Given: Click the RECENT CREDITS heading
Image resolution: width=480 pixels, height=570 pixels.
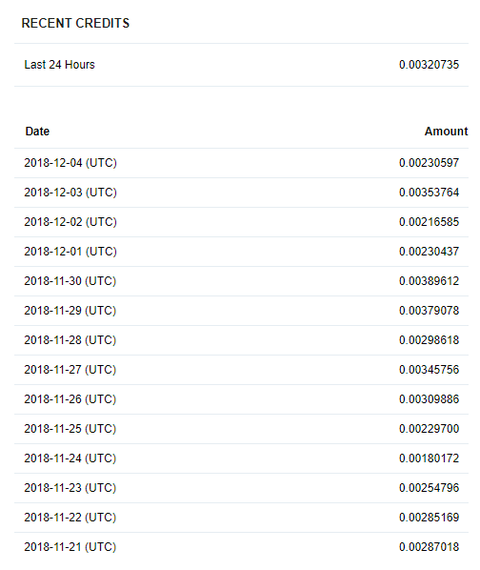Looking at the screenshot, I should [x=75, y=23].
